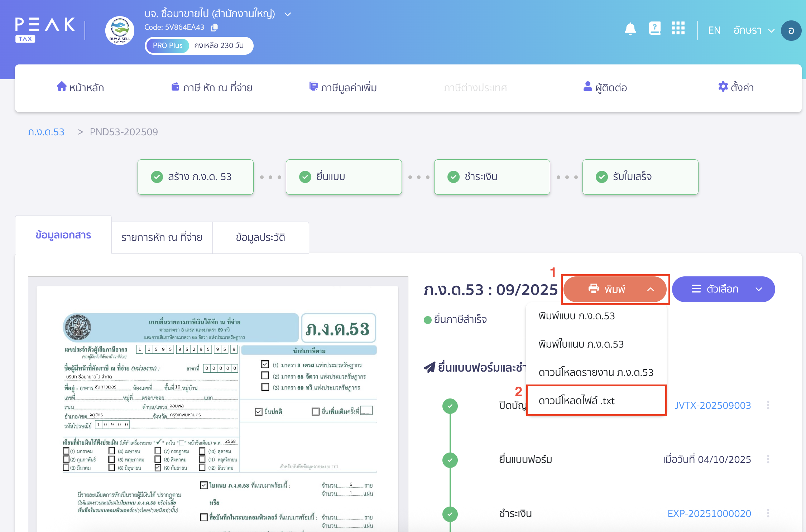
Task: Expand the company name dropdown
Action: [x=287, y=14]
